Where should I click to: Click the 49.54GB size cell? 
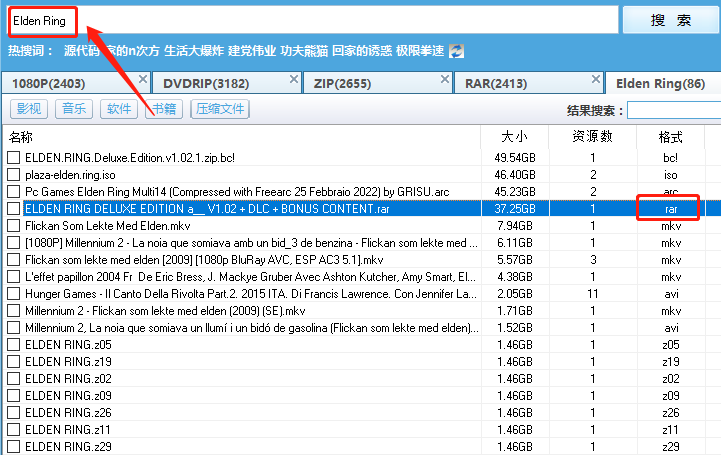515,158
